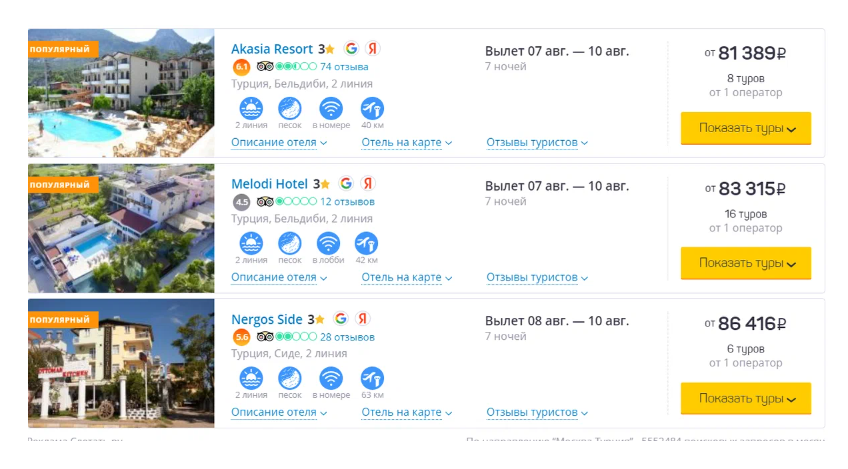The width and height of the screenshot is (848, 469).
Task: Click Google icon next to Nergos Side
Action: (x=341, y=319)
